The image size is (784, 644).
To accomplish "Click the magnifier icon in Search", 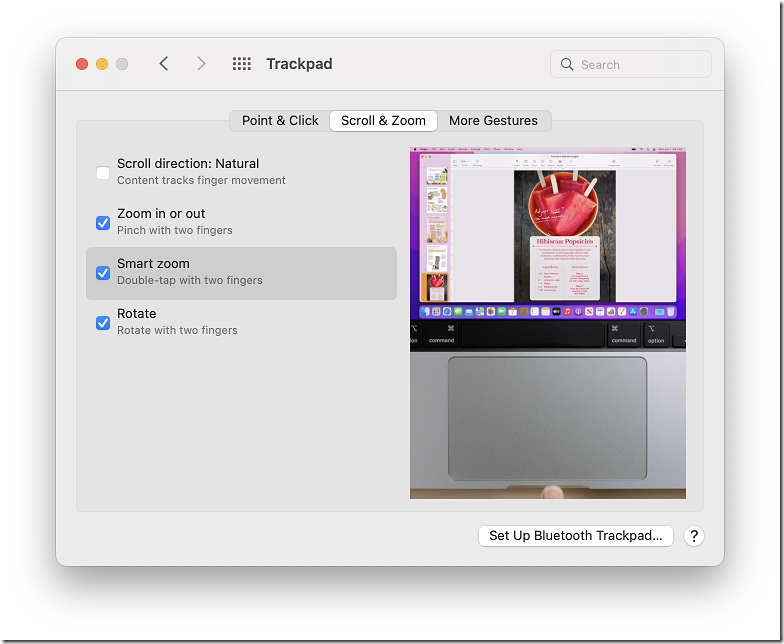I will click(566, 64).
